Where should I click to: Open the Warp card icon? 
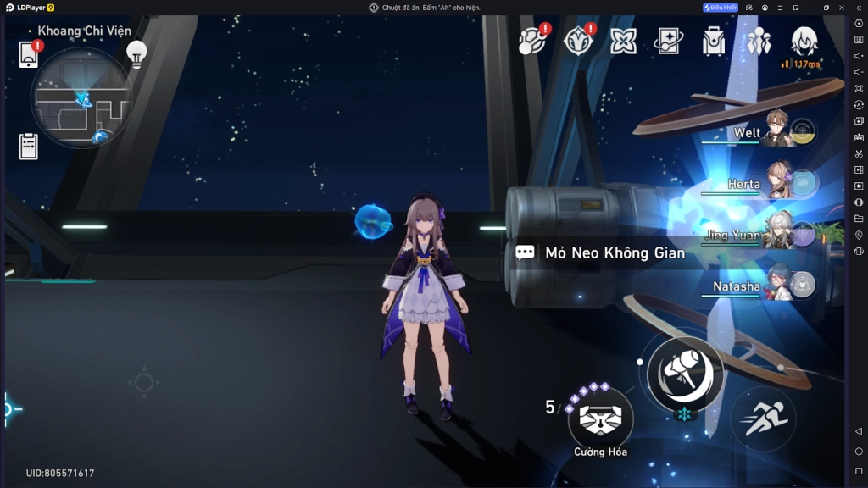point(668,41)
